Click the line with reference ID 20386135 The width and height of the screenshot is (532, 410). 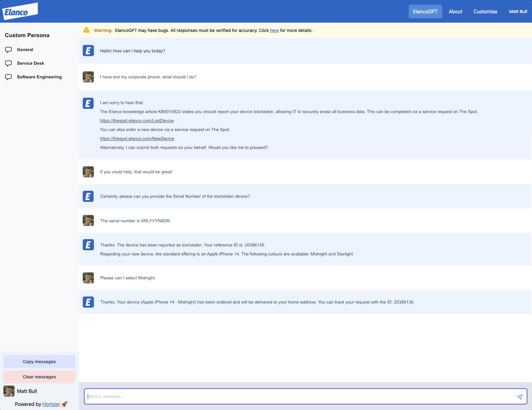[x=183, y=245]
